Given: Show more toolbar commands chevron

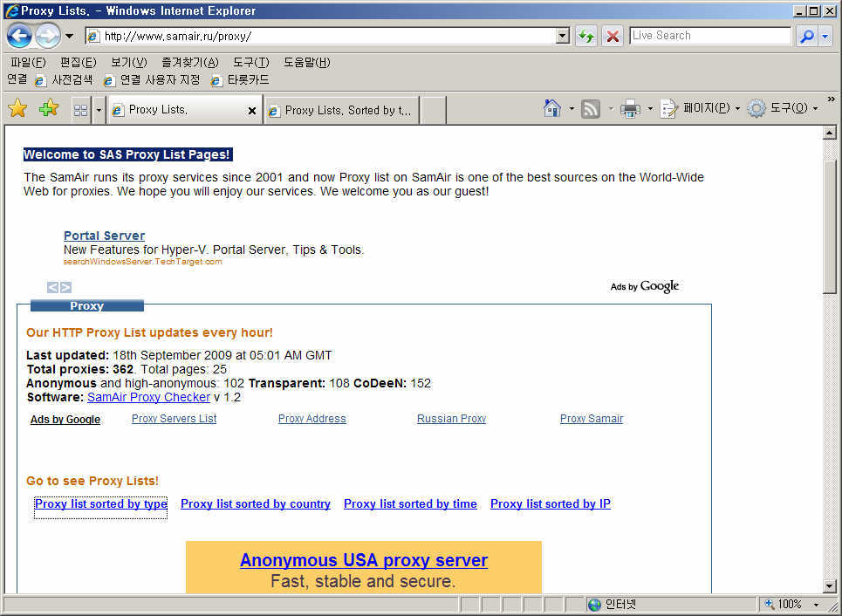Looking at the screenshot, I should (x=832, y=99).
